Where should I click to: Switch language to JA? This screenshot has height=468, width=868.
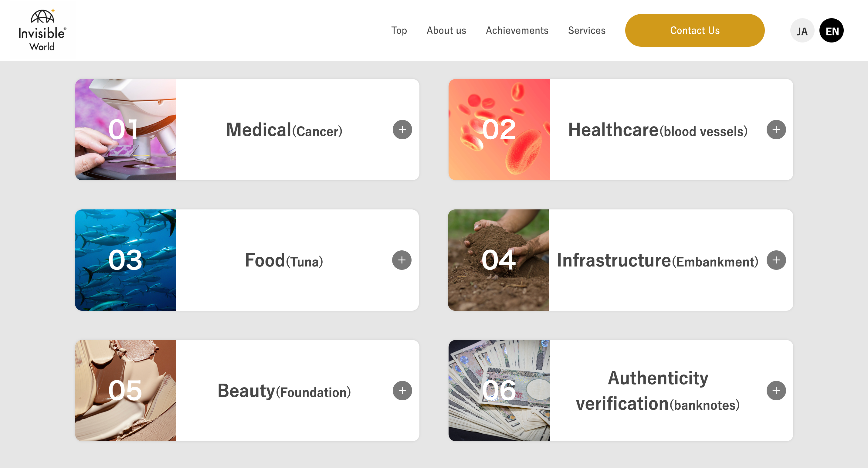[x=802, y=30]
